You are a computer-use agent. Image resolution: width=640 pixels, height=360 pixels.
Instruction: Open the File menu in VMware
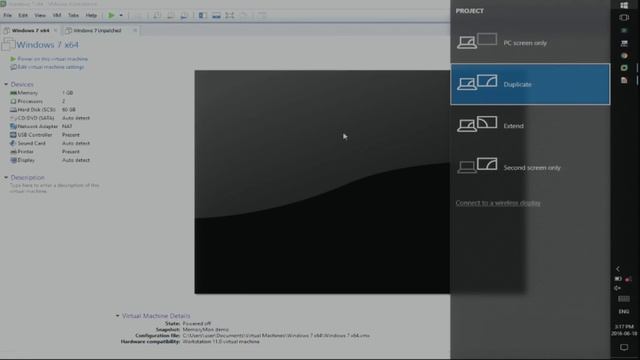(7, 16)
